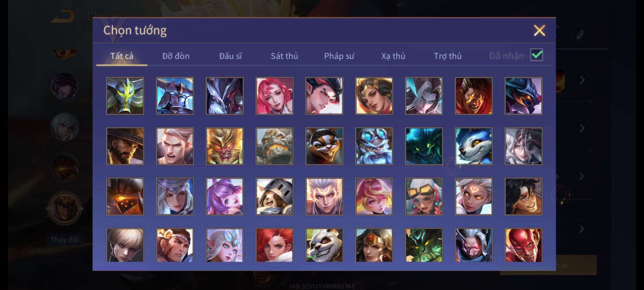Switch to the Đỡ đòn tab

[x=176, y=56]
